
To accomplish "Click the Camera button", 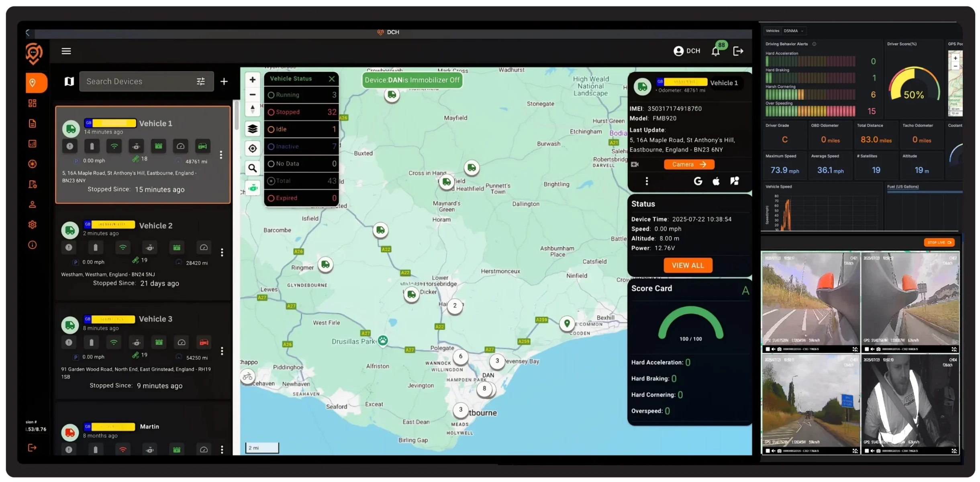I will pos(689,164).
